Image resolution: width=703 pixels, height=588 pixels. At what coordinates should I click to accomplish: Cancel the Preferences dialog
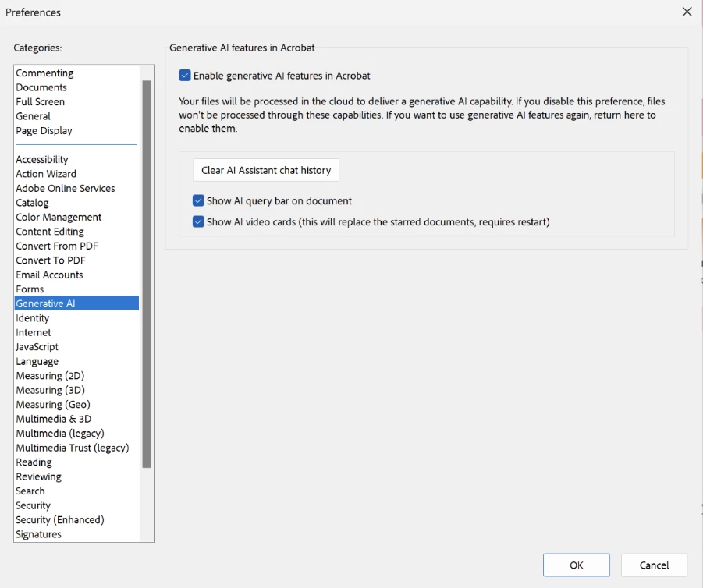click(x=654, y=565)
